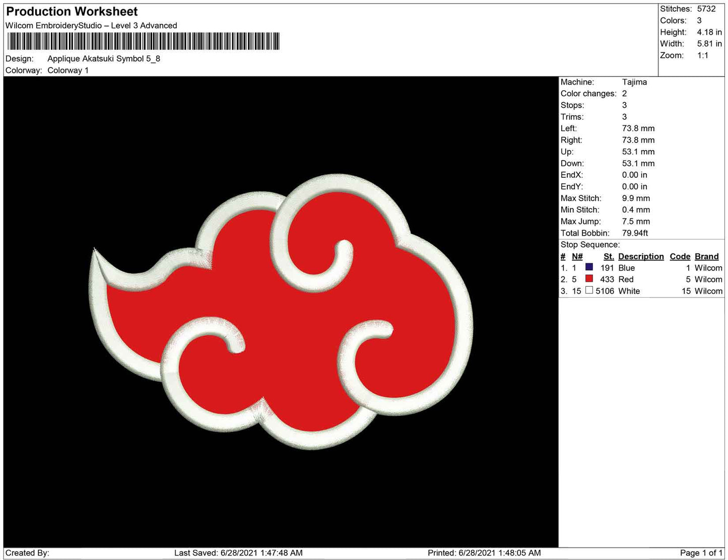Click the 'Total Bobbin:' label

[585, 233]
